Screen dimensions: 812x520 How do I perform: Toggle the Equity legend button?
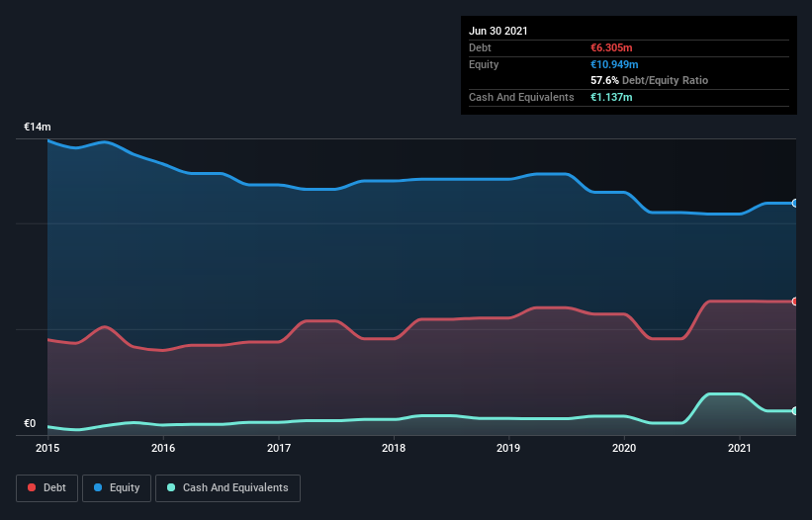(117, 488)
